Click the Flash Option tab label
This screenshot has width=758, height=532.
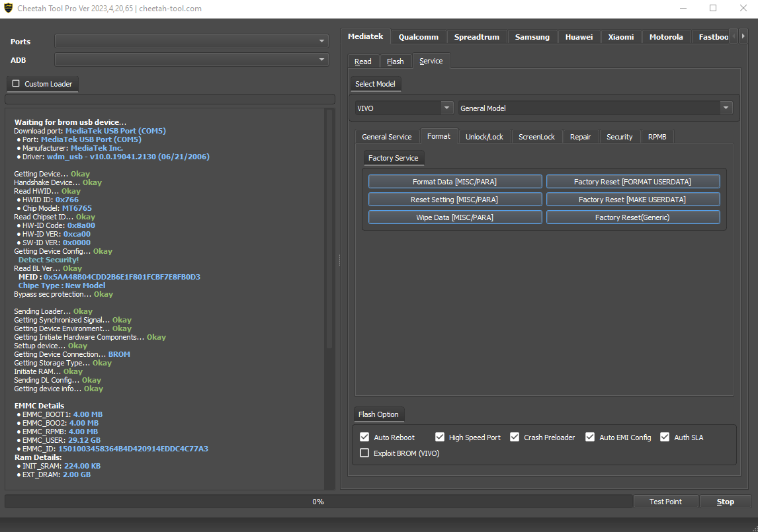tap(378, 414)
